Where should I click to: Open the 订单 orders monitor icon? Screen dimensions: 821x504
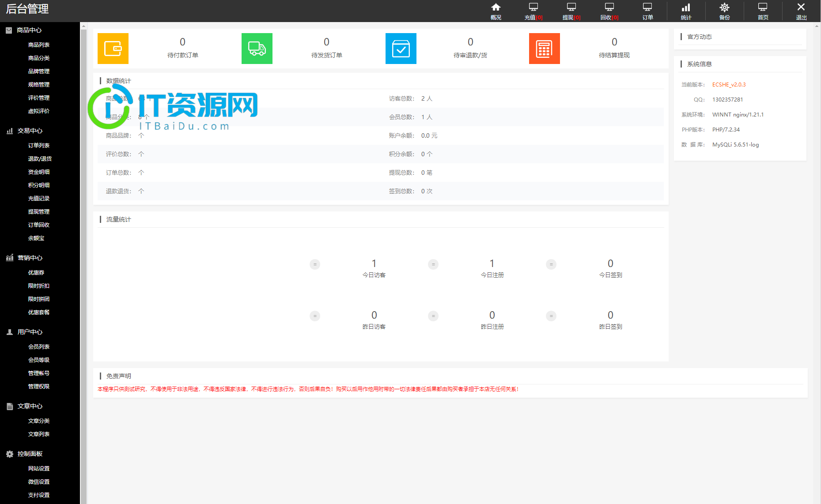pos(647,7)
